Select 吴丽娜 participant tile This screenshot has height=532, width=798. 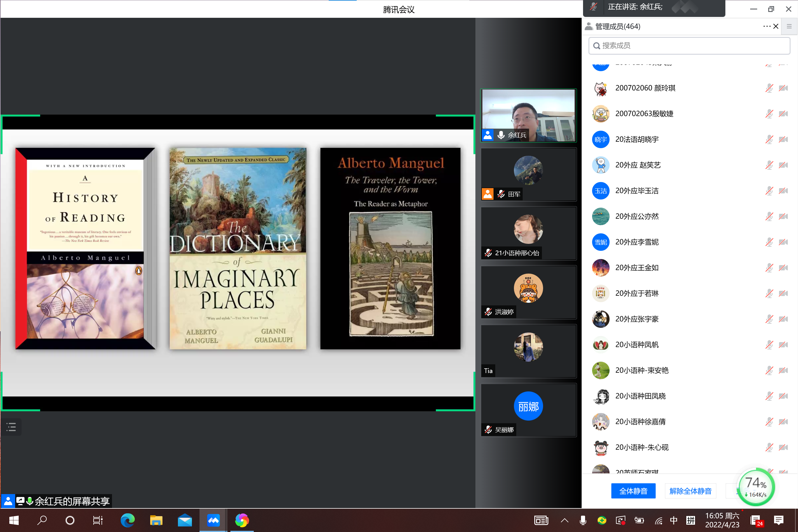[528, 409]
